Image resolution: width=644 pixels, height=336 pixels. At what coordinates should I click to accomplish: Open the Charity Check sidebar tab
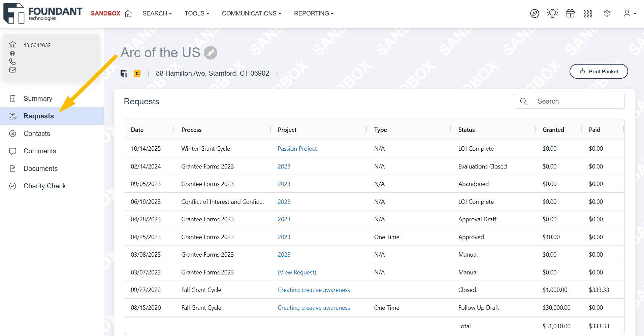(52, 186)
